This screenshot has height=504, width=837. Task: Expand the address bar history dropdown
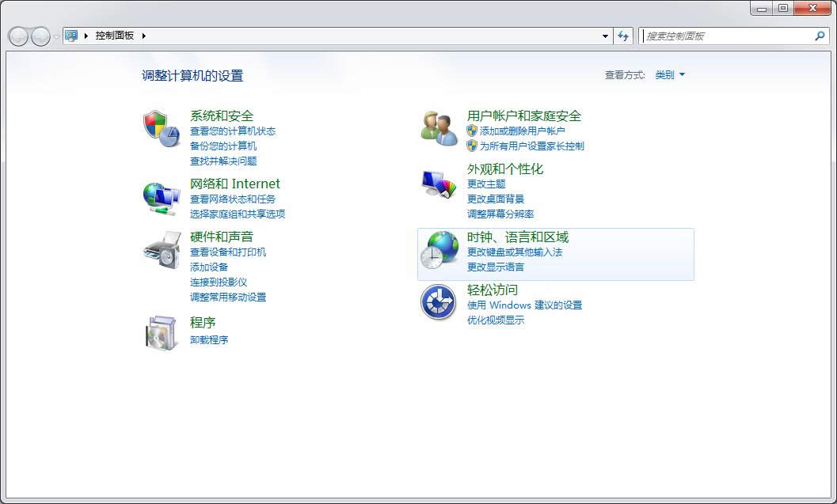pos(605,36)
